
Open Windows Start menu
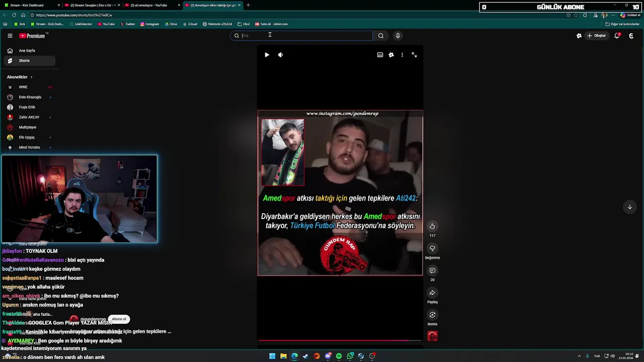tap(272, 356)
